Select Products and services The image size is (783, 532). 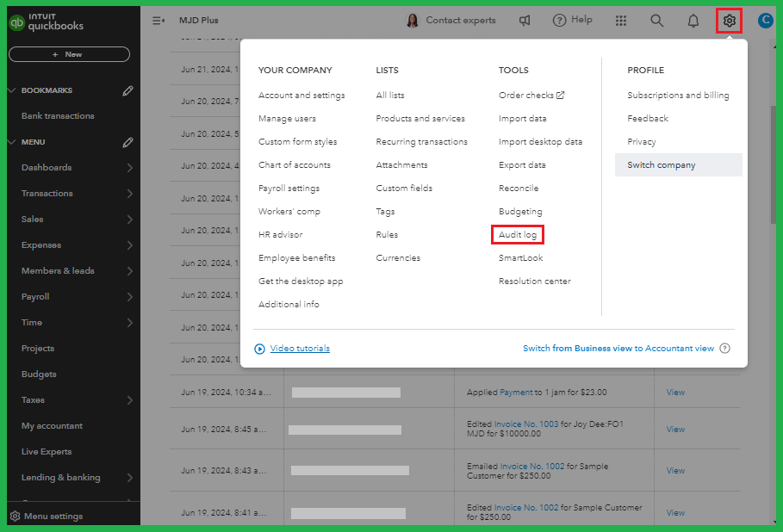pos(420,118)
